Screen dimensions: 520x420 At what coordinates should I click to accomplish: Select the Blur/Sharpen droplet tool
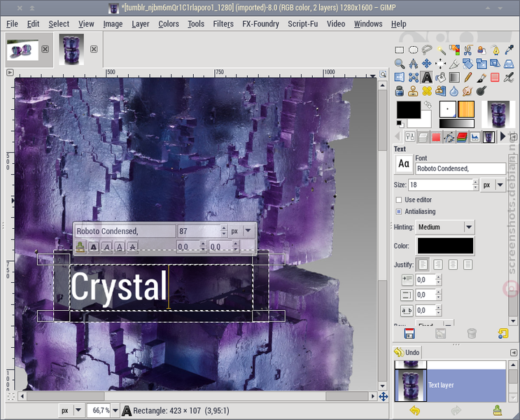(x=454, y=91)
